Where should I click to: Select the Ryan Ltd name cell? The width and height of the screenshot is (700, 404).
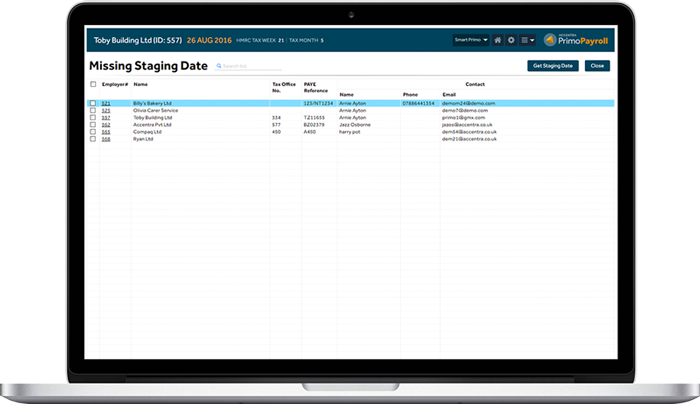click(143, 139)
